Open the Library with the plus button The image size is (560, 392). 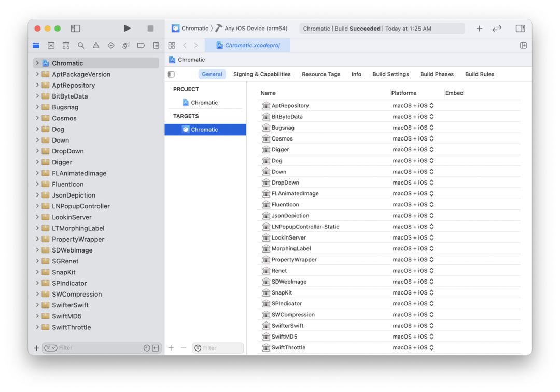click(x=479, y=28)
